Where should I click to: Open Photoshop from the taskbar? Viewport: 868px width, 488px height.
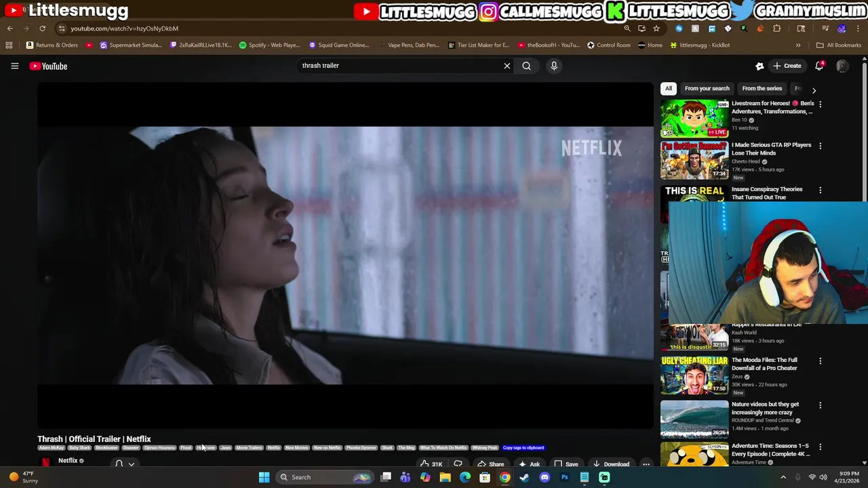(x=564, y=477)
